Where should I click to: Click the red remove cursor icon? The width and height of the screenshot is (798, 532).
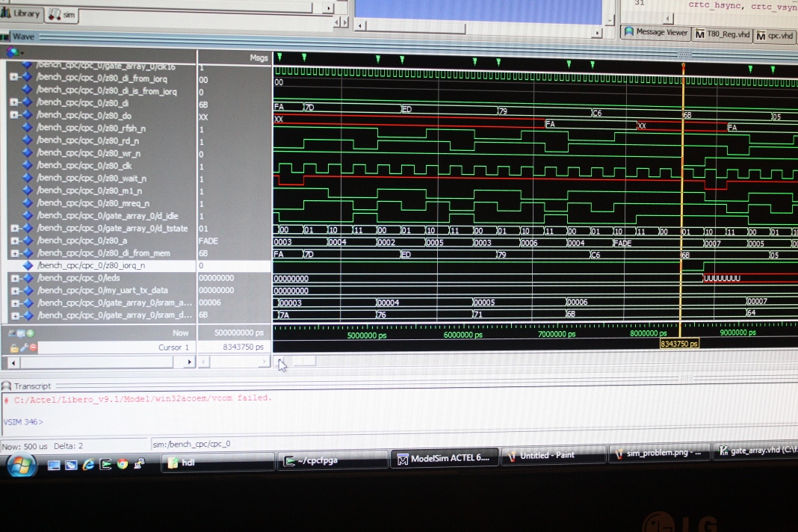(x=33, y=347)
